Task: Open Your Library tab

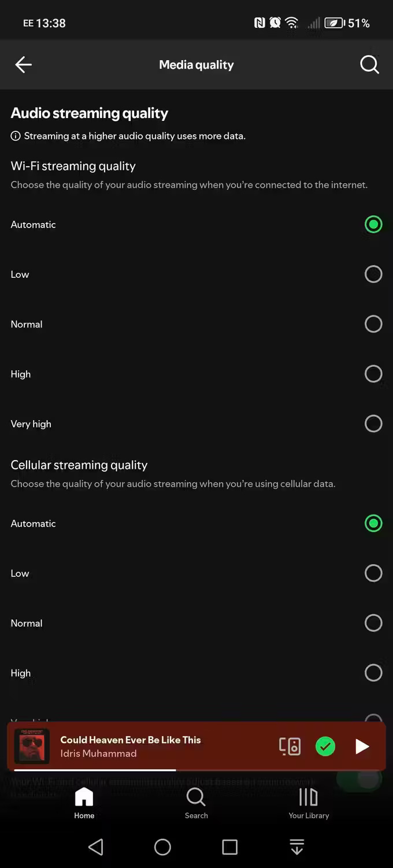Action: pos(309,803)
